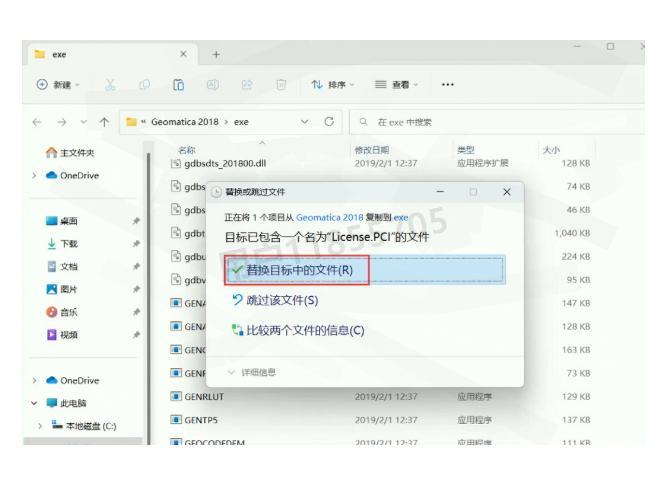Viewport: 667px width, 485px height.
Task: Click the New (新建) button in toolbar
Action: pos(58,85)
